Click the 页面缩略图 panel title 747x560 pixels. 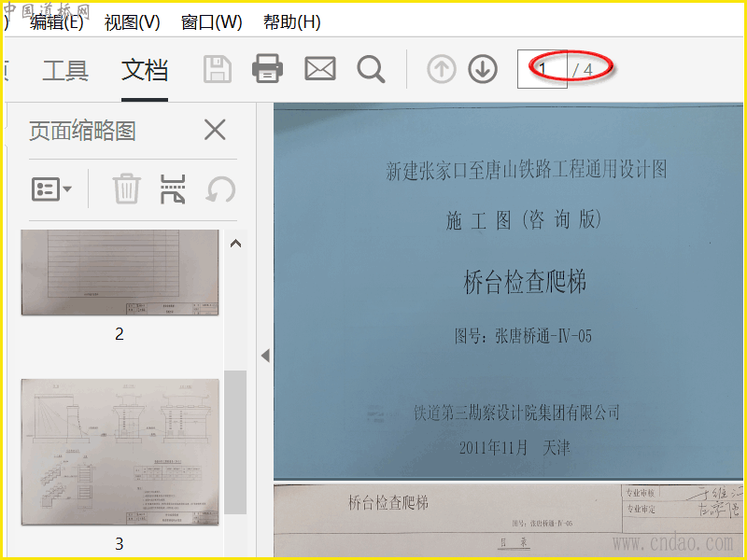(82, 131)
